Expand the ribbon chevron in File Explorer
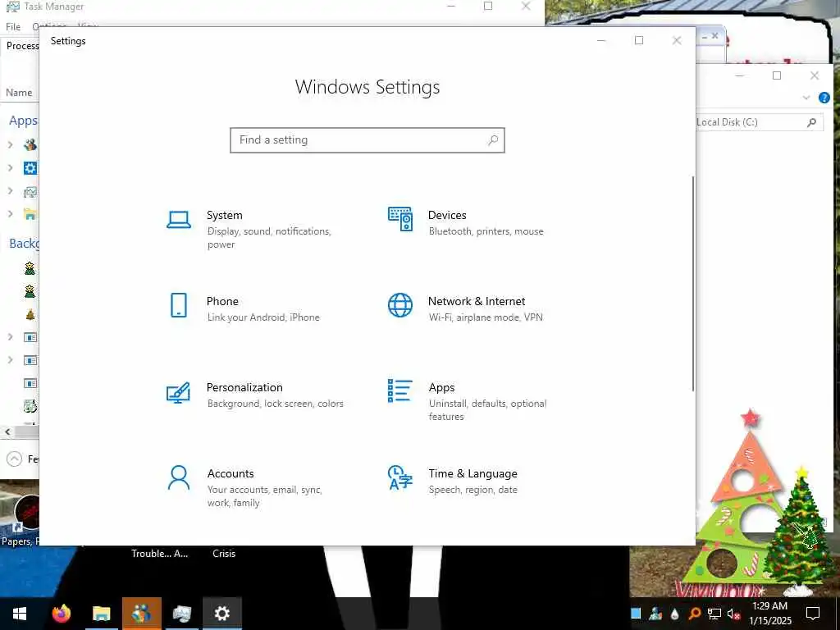Viewport: 840px width, 630px height. (x=806, y=98)
